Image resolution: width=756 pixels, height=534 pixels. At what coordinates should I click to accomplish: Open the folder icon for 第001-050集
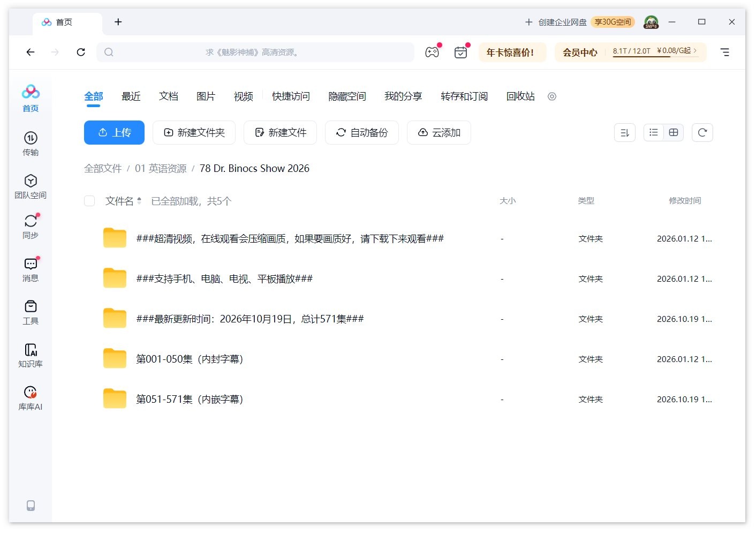115,358
